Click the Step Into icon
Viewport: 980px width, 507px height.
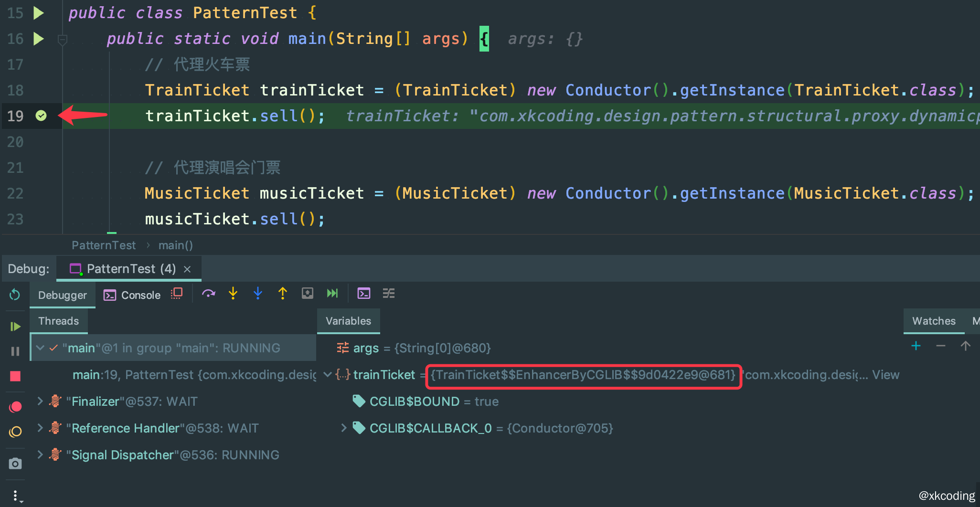233,294
